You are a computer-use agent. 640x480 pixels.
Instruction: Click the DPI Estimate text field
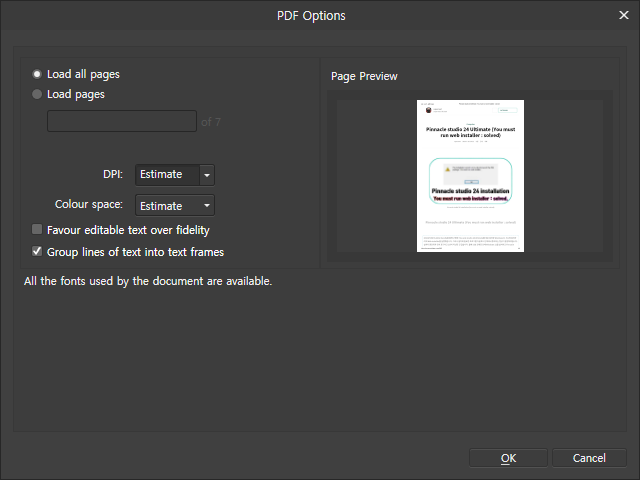[167, 175]
